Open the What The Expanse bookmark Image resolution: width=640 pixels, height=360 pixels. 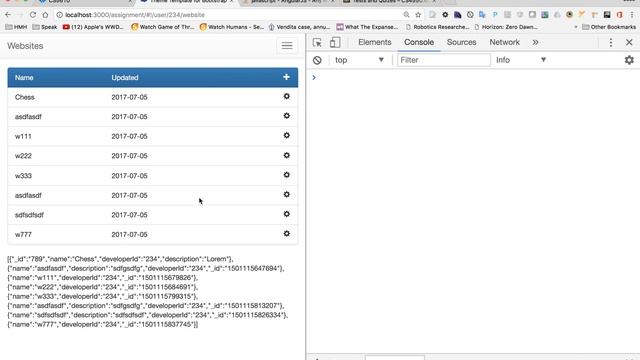(367, 27)
